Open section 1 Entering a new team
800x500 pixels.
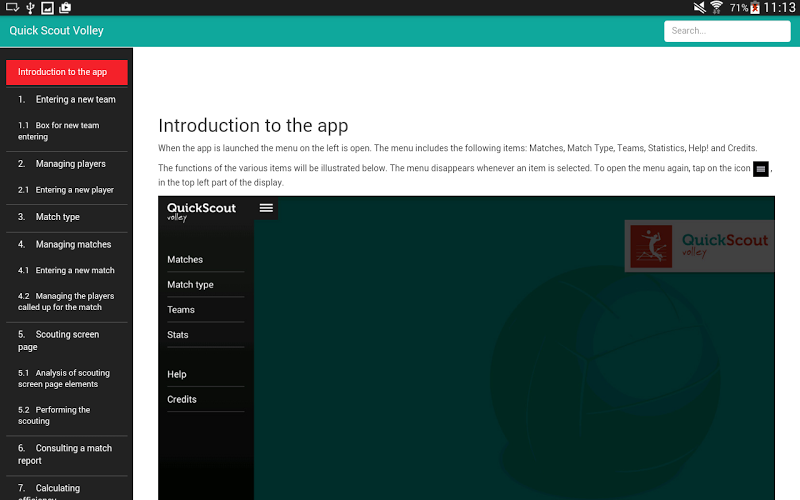pyautogui.click(x=67, y=99)
